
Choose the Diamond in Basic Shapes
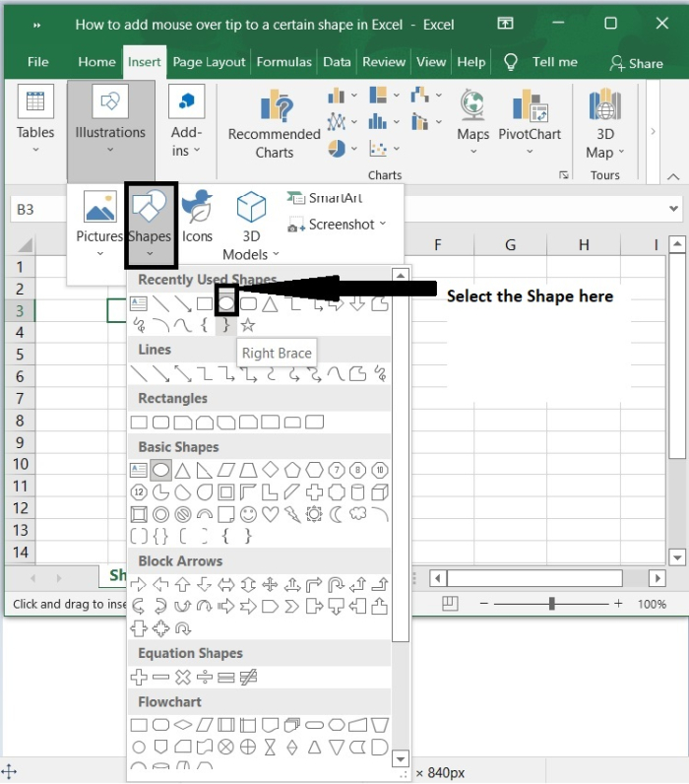pyautogui.click(x=271, y=470)
